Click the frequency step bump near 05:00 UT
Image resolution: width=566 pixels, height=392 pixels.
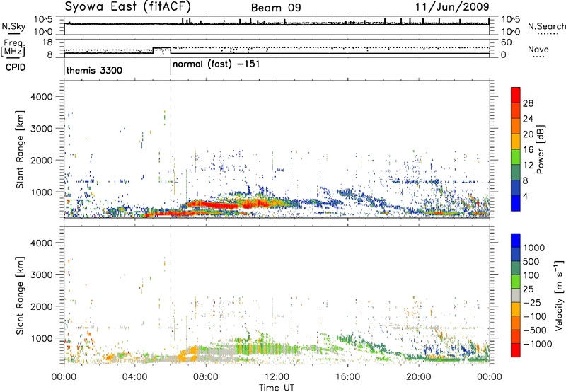point(162,50)
